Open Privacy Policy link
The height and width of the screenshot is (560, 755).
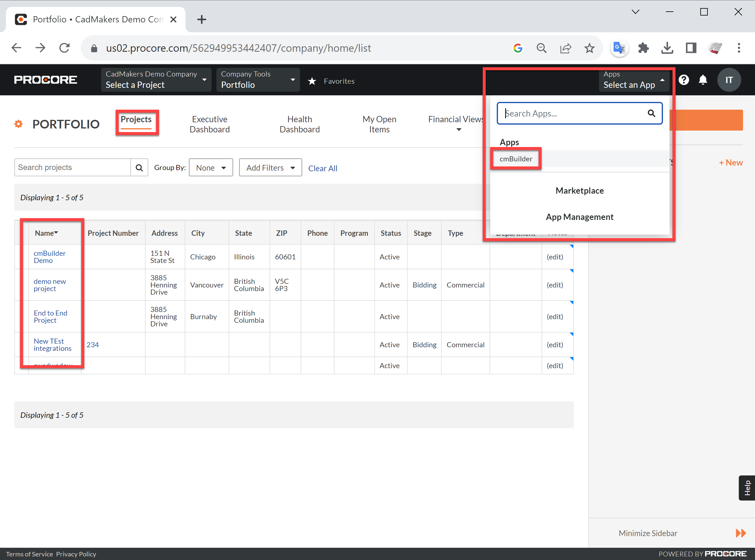coord(76,554)
